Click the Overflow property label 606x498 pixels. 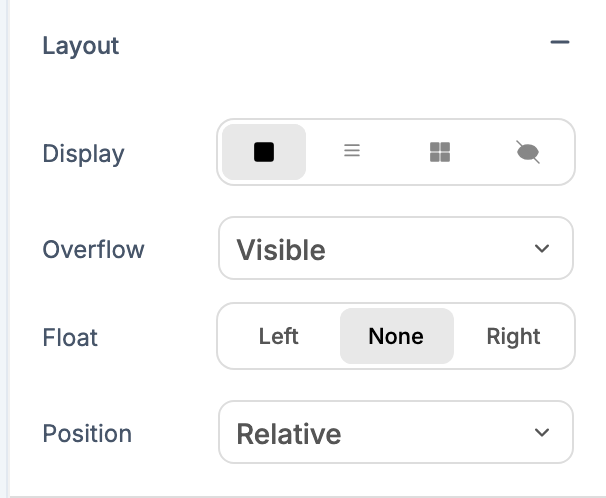click(x=93, y=249)
